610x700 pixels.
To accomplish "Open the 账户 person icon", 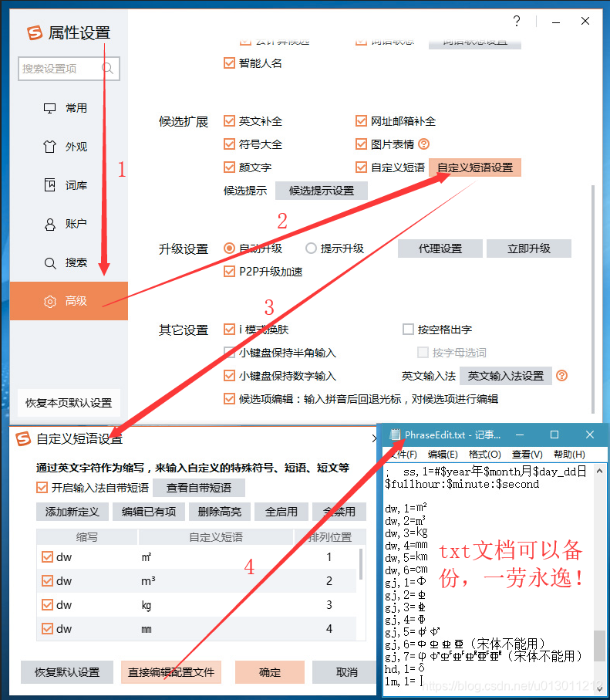I will 50,224.
